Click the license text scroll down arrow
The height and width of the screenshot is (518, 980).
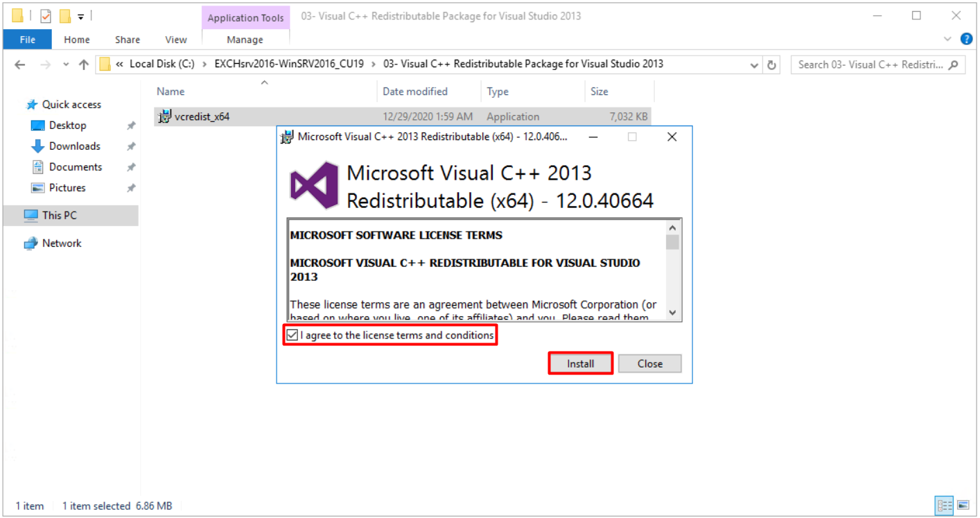672,313
